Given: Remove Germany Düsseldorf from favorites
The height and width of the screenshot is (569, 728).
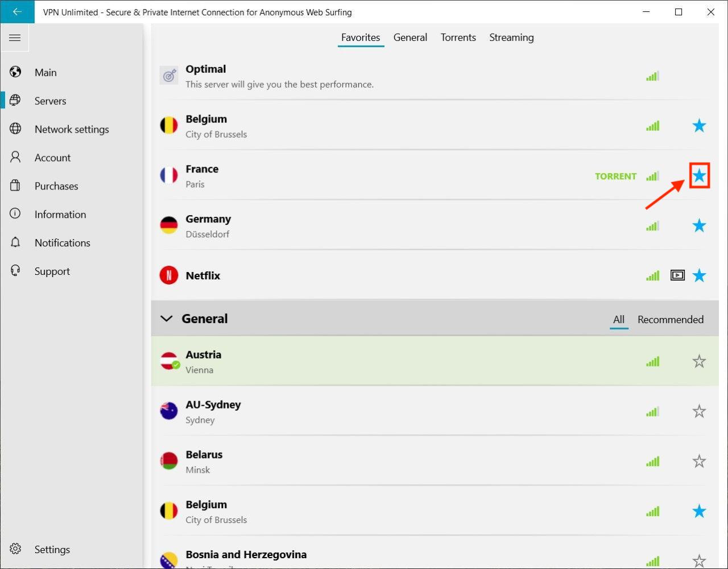Looking at the screenshot, I should 699,226.
